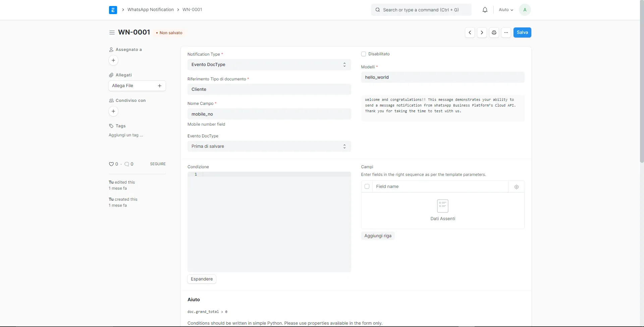The height and width of the screenshot is (327, 644).
Task: Share document via Condiviso con plus icon
Action: tap(113, 111)
